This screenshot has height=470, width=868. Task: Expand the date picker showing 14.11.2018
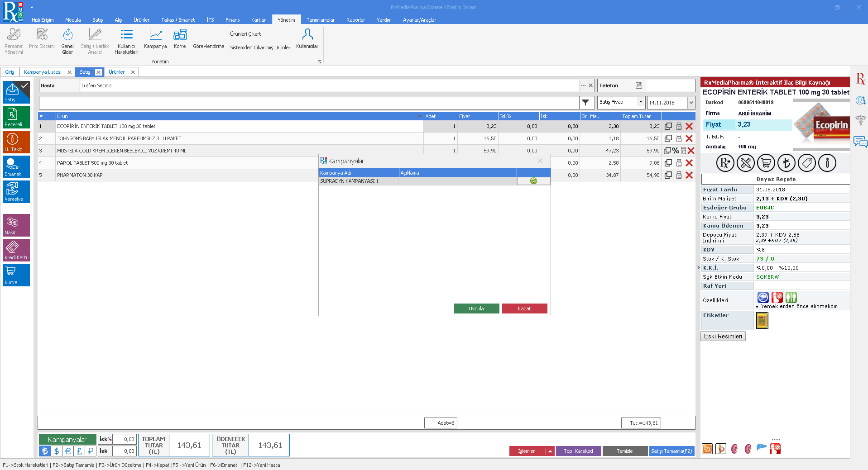coord(691,103)
